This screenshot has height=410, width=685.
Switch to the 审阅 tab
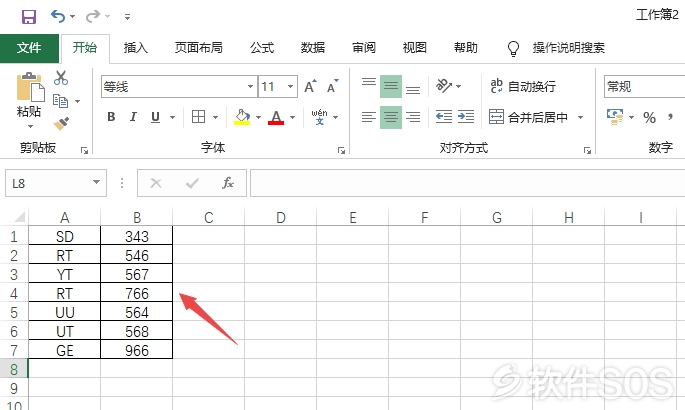pyautogui.click(x=364, y=48)
